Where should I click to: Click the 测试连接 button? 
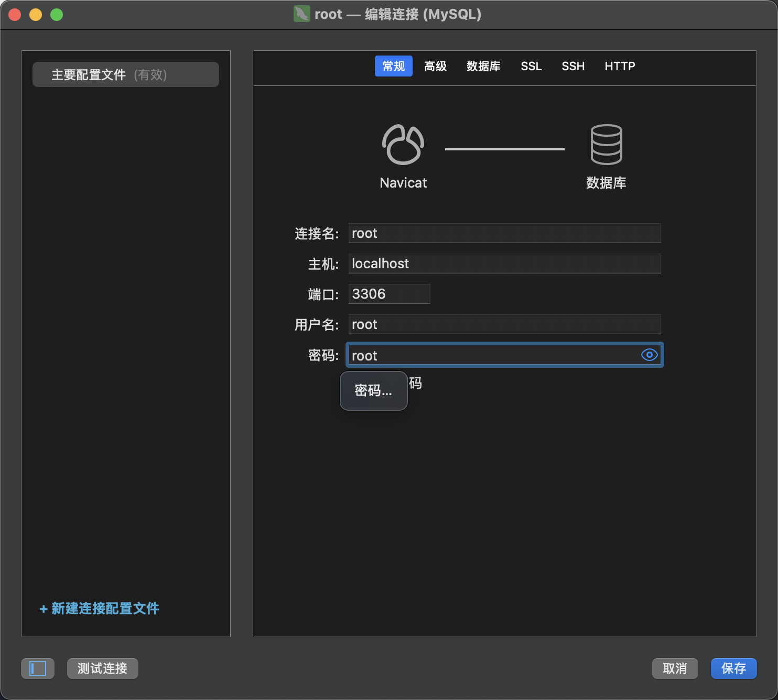tap(103, 669)
